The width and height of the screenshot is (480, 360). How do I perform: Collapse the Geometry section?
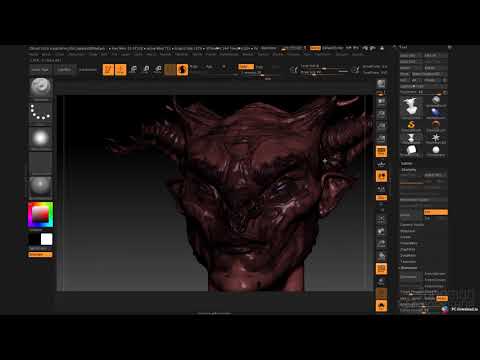pyautogui.click(x=409, y=170)
